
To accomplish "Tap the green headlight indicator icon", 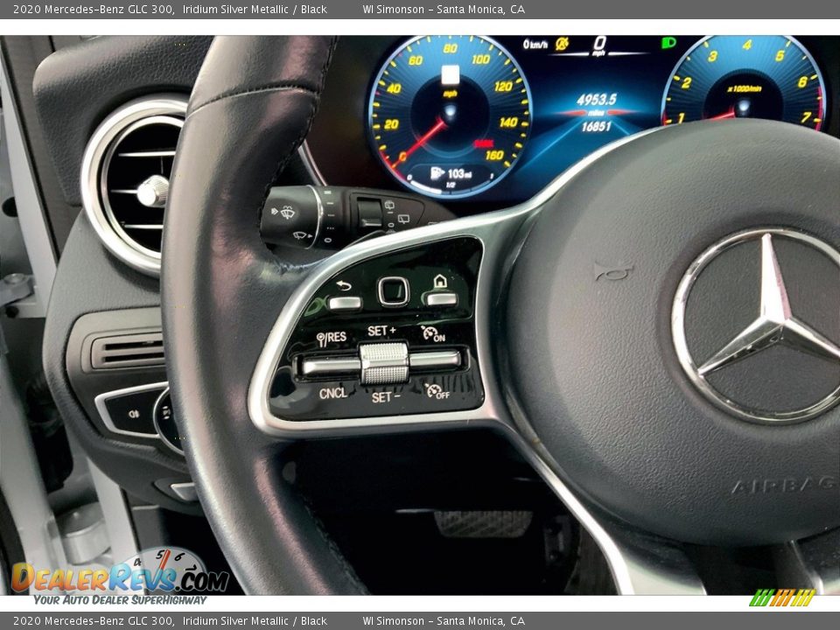I will 668,42.
